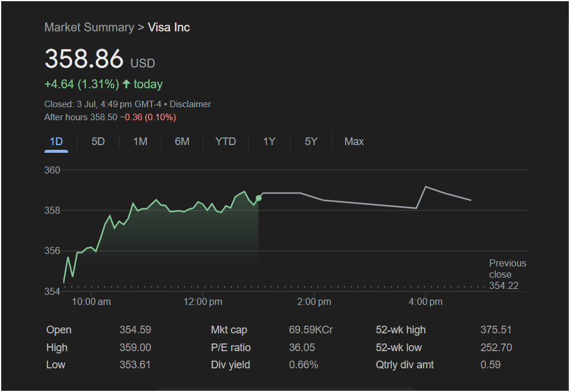This screenshot has height=392, width=570.
Task: Click the Div yield value 0.66%
Action: coord(304,365)
